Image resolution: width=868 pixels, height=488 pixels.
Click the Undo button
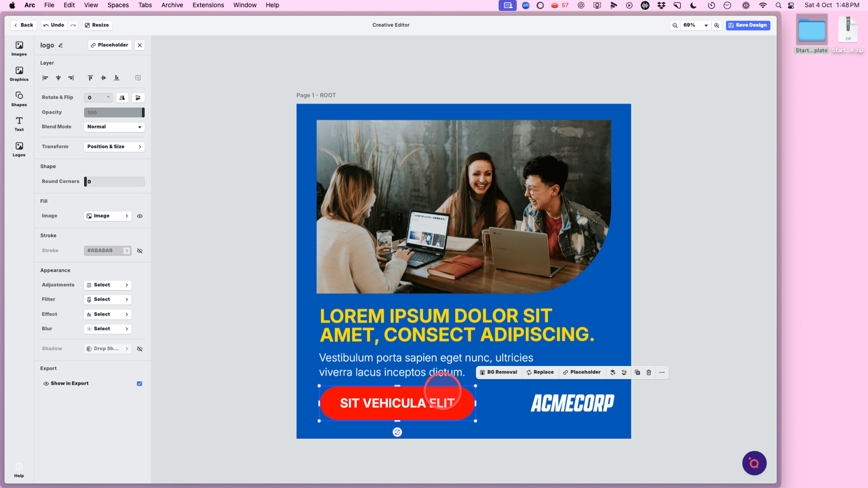54,25
